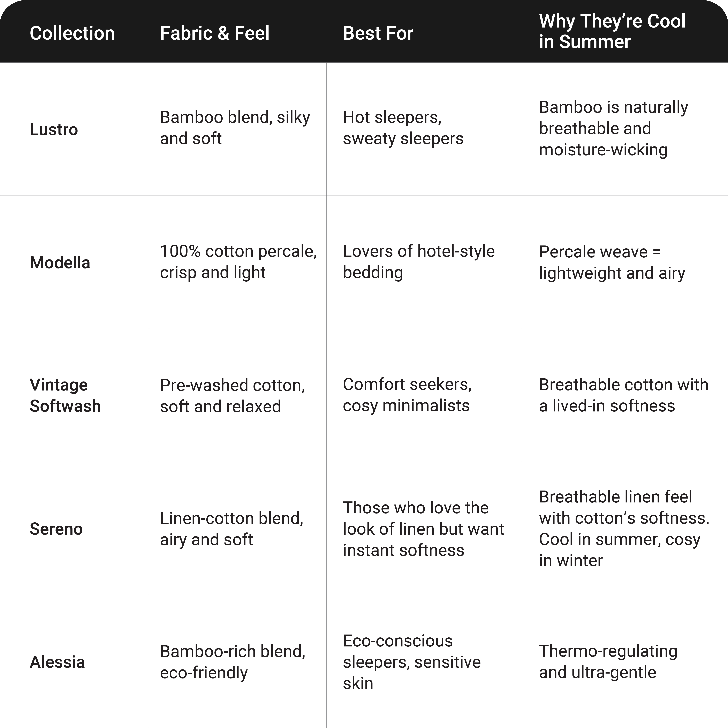
Task: Click the 'Eco-conscious sleepers, sensitive skin' cell
Action: click(x=411, y=662)
